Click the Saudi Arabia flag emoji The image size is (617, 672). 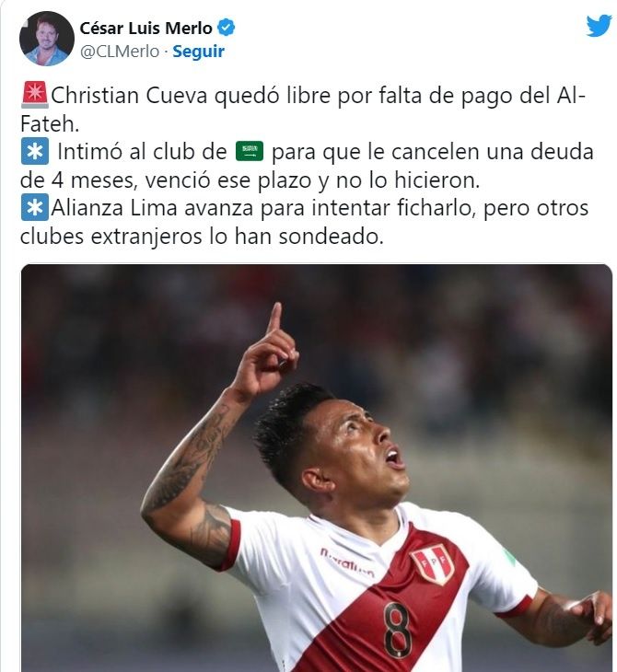coord(250,151)
